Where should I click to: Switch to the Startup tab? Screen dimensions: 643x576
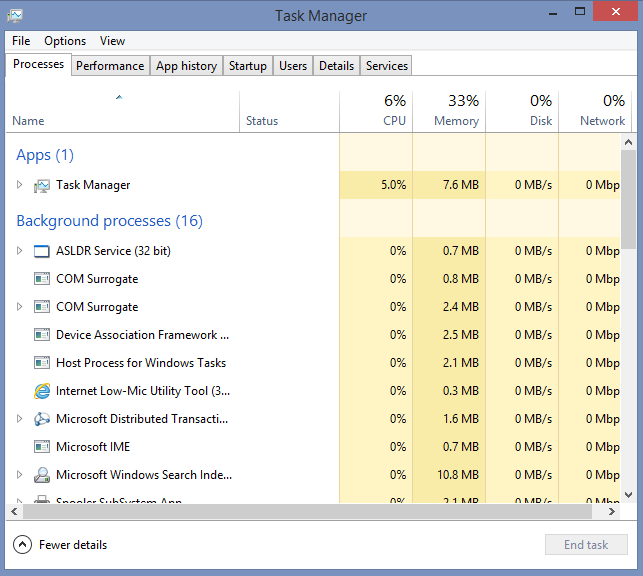[248, 66]
